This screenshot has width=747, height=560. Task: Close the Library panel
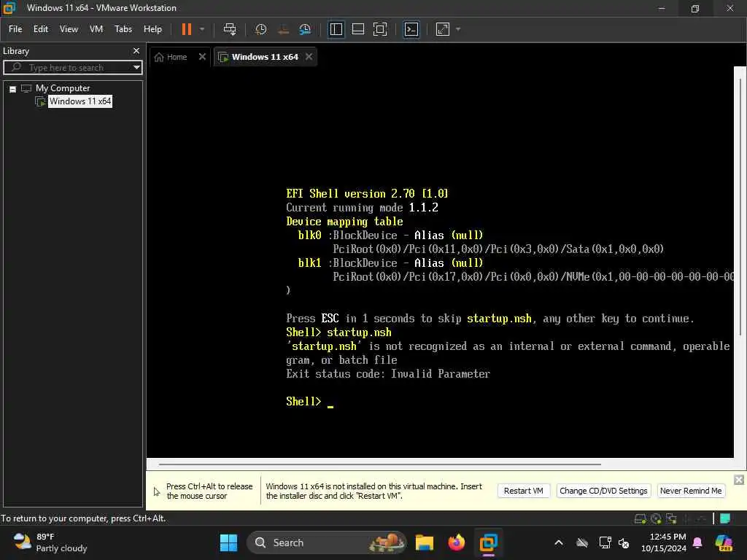point(136,51)
